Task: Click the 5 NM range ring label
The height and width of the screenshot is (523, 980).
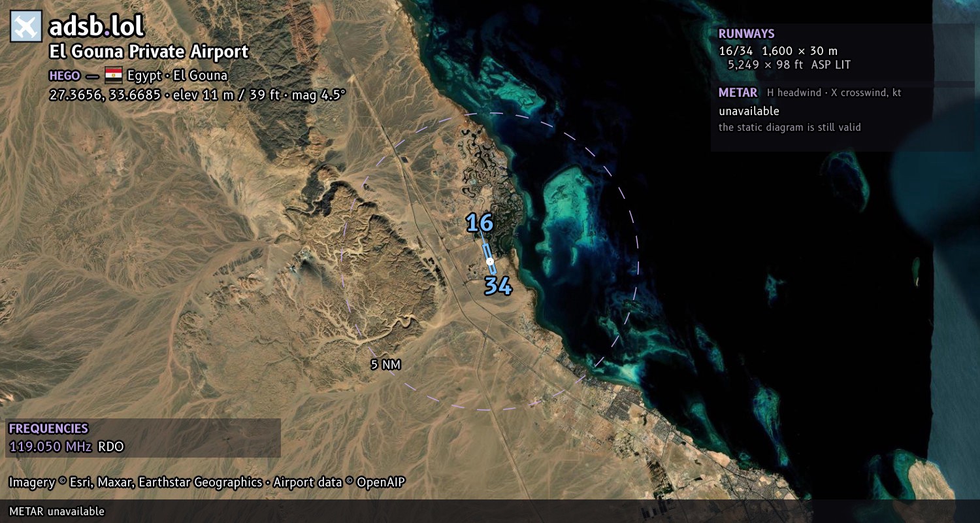Action: (385, 365)
